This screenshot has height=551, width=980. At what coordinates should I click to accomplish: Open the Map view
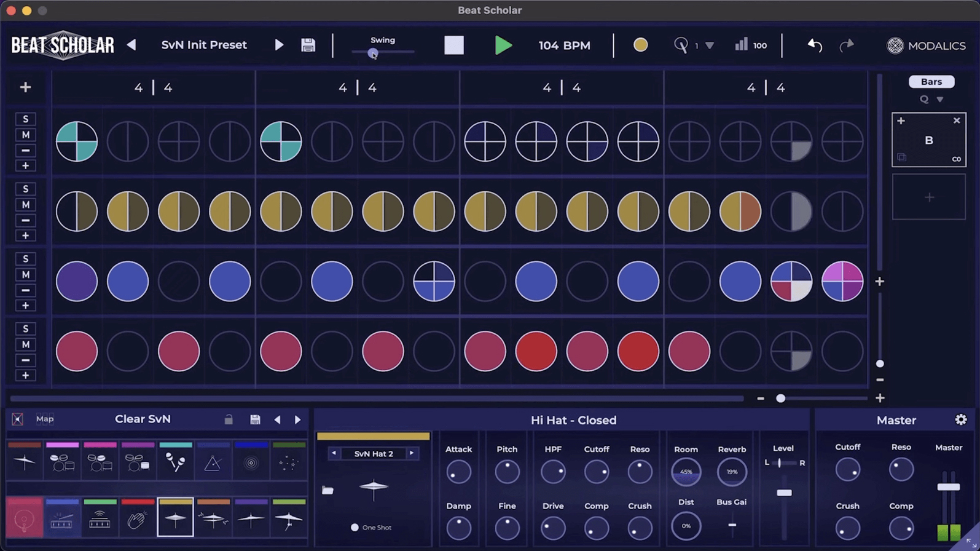coord(45,419)
